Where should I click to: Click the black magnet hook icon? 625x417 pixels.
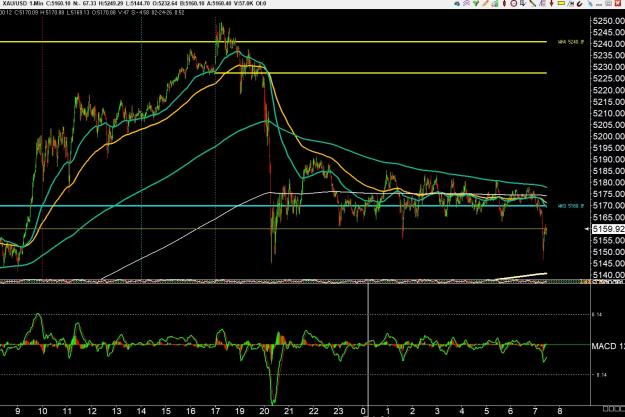[x=580, y=4]
